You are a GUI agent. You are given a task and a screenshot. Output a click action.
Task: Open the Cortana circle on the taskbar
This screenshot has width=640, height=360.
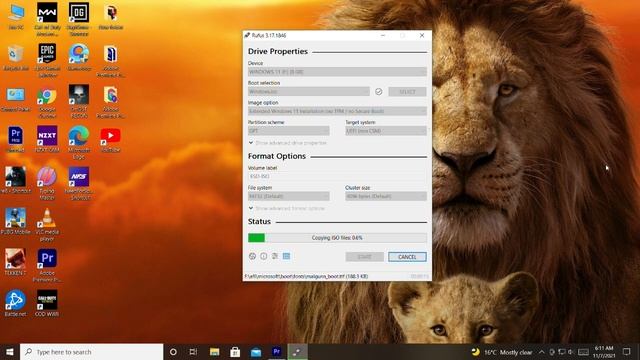173,352
